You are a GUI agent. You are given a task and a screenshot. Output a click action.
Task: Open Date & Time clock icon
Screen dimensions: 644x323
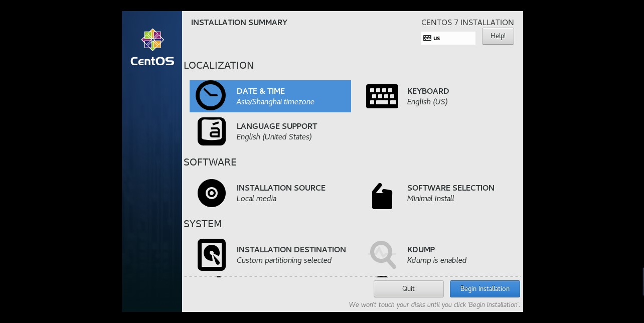click(211, 95)
